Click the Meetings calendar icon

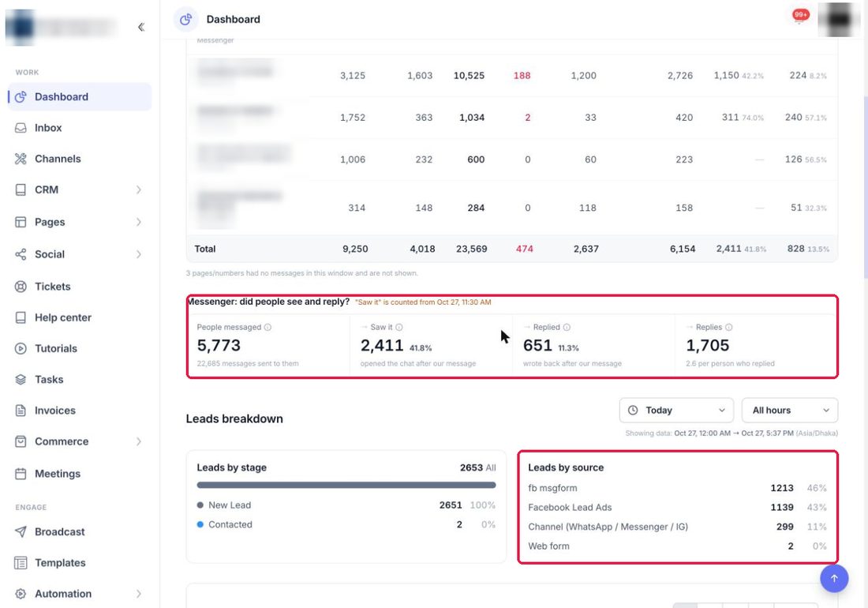[x=21, y=474]
